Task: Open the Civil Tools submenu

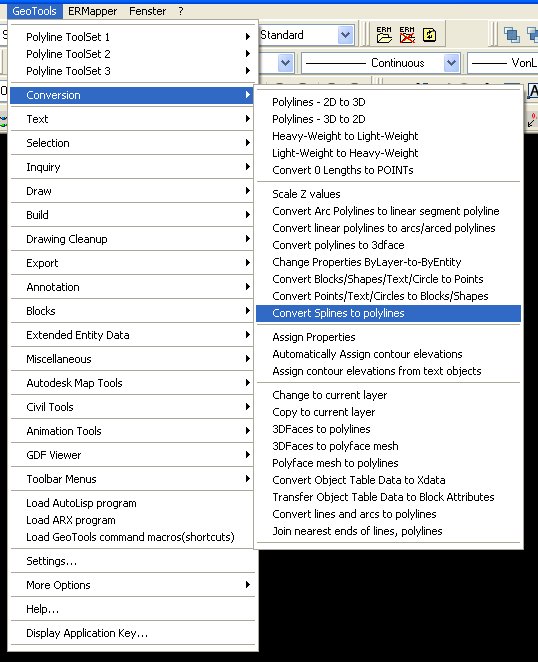Action: tap(132, 407)
